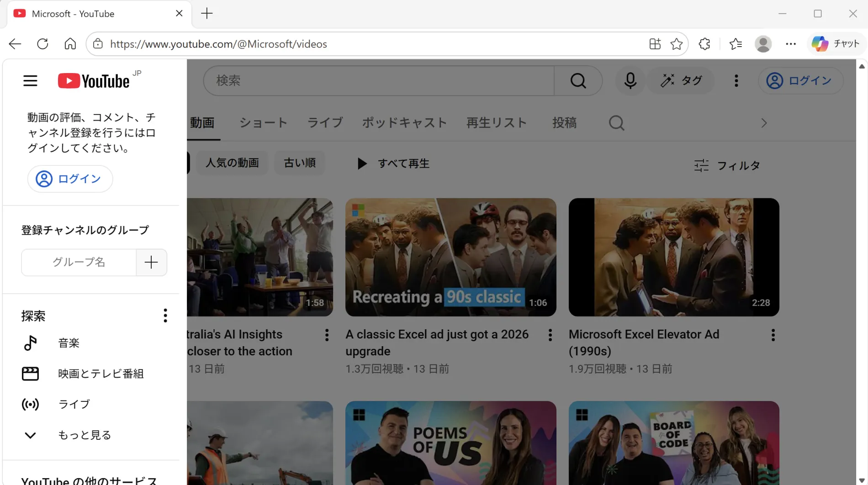Add a group with the plus button
Image resolution: width=868 pixels, height=485 pixels.
click(x=151, y=262)
